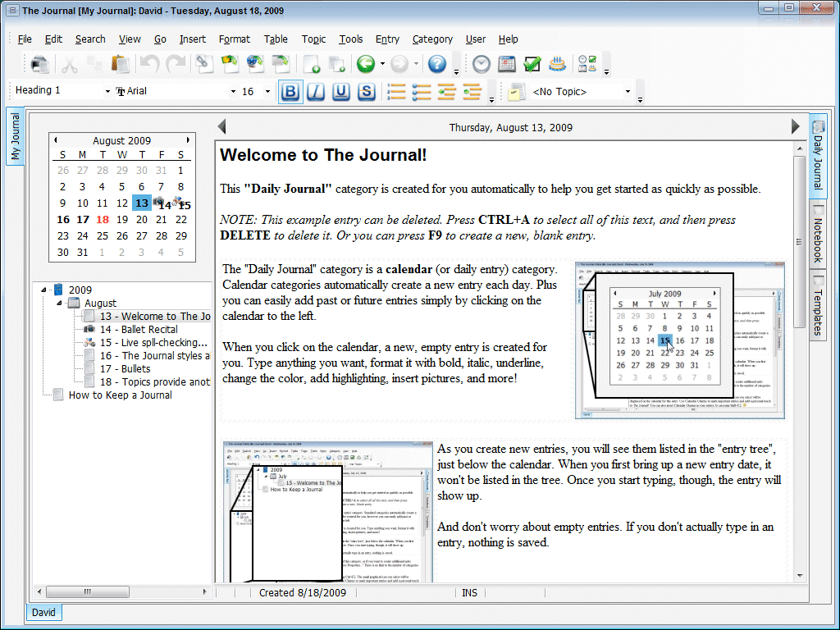Select the David user tab
This screenshot has height=630, width=840.
43,612
